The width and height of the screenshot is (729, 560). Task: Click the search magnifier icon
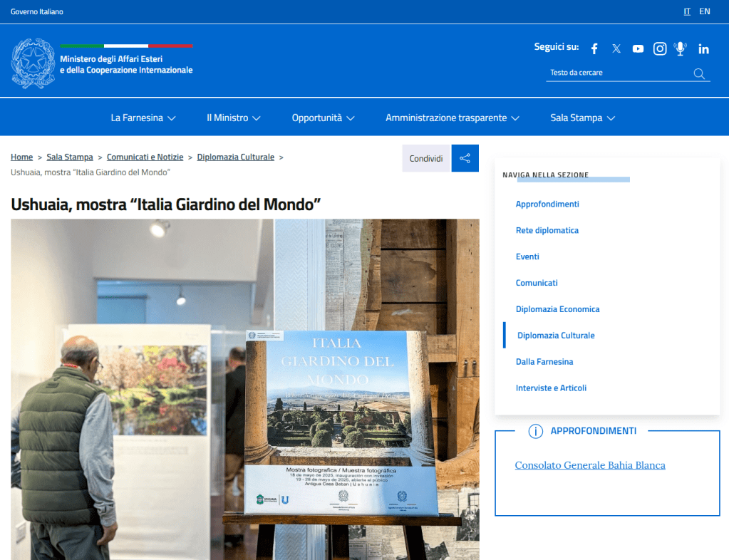[699, 73]
